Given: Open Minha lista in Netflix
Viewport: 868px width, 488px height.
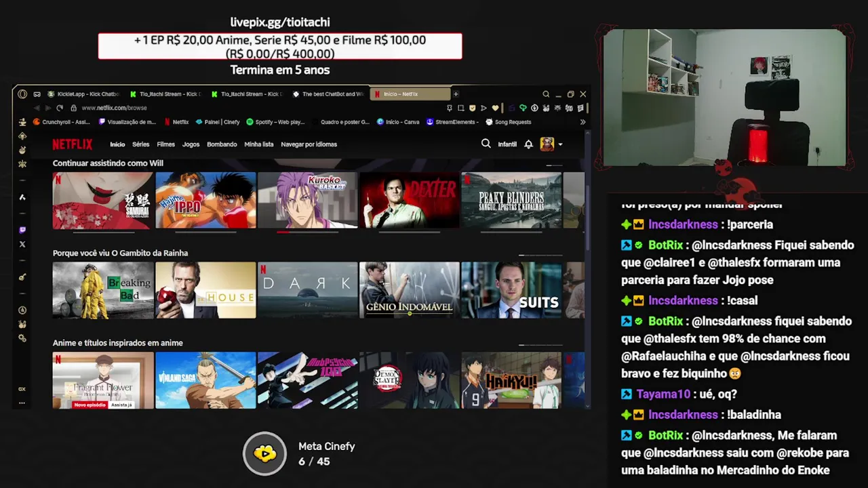Looking at the screenshot, I should 258,144.
